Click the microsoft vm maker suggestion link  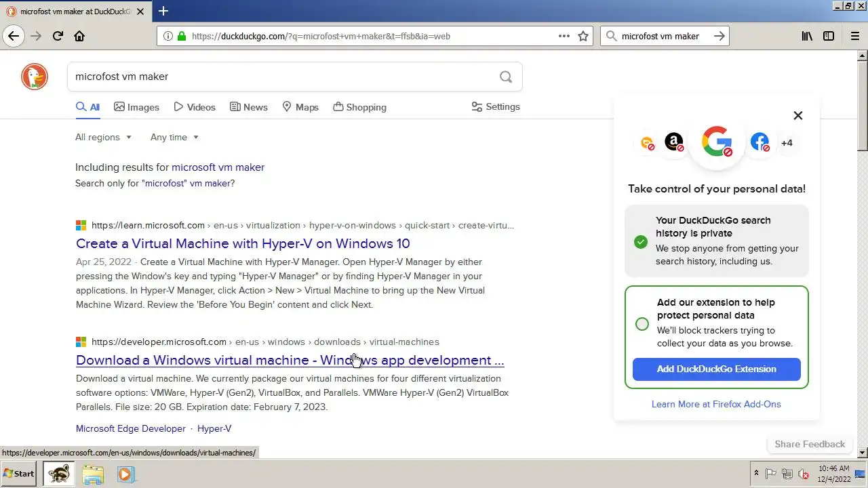coord(218,167)
